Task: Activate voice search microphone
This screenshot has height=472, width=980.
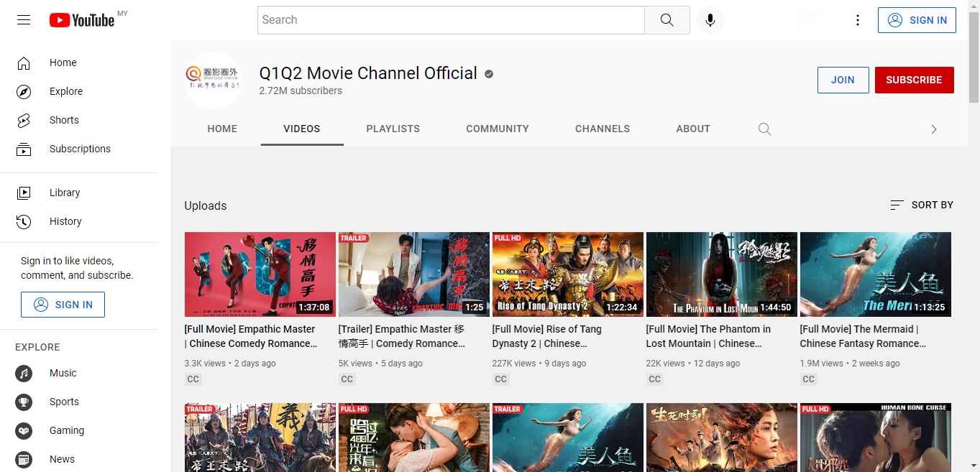Action: pos(710,20)
